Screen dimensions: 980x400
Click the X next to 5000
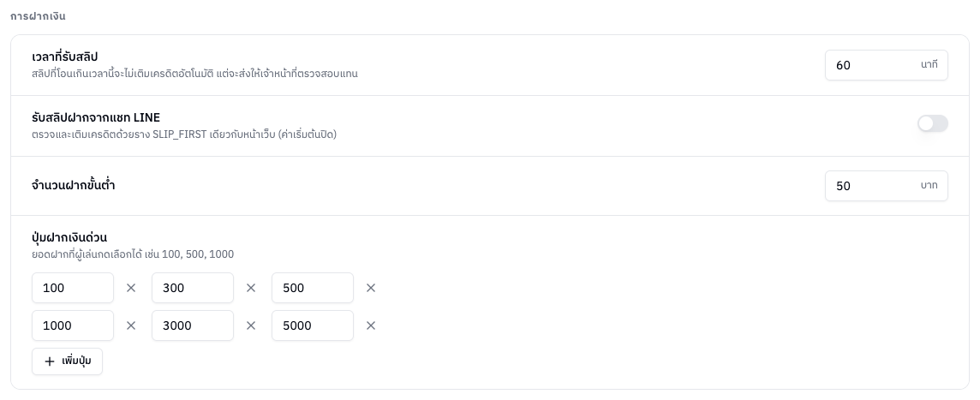tap(371, 325)
